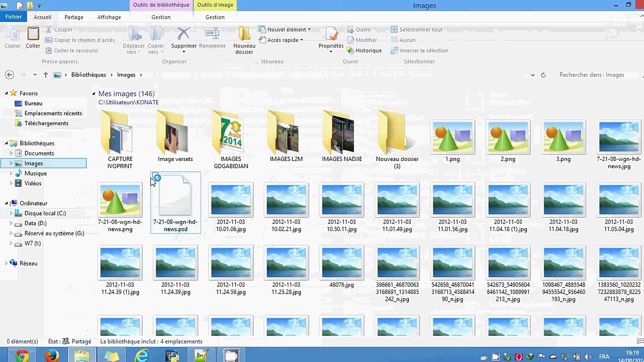Screen dimensions: 644x362
Task: Click Inverser la sélection
Action: [419, 51]
